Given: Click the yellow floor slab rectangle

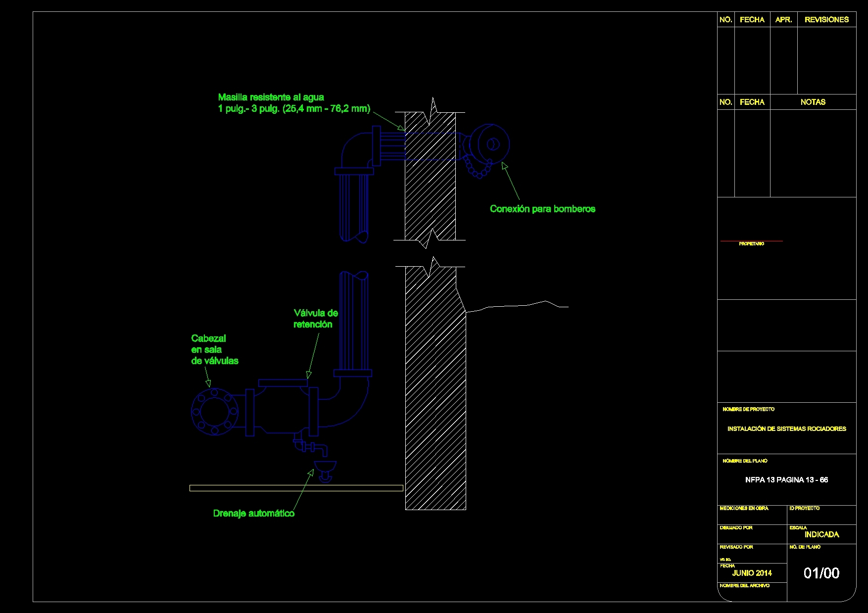Looking at the screenshot, I should 296,488.
